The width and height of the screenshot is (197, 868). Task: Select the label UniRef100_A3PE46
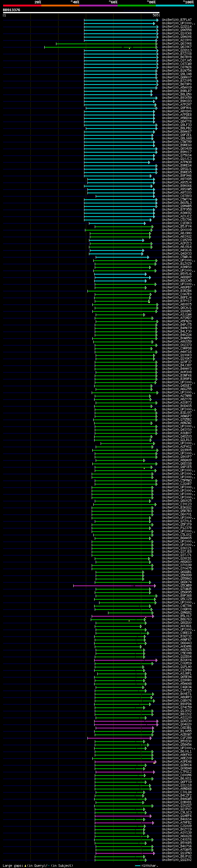tap(176, 761)
